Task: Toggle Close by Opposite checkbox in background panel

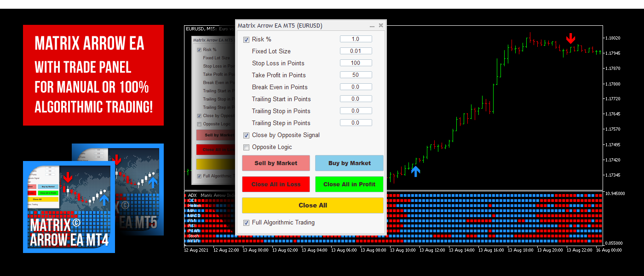Action: coord(199,116)
